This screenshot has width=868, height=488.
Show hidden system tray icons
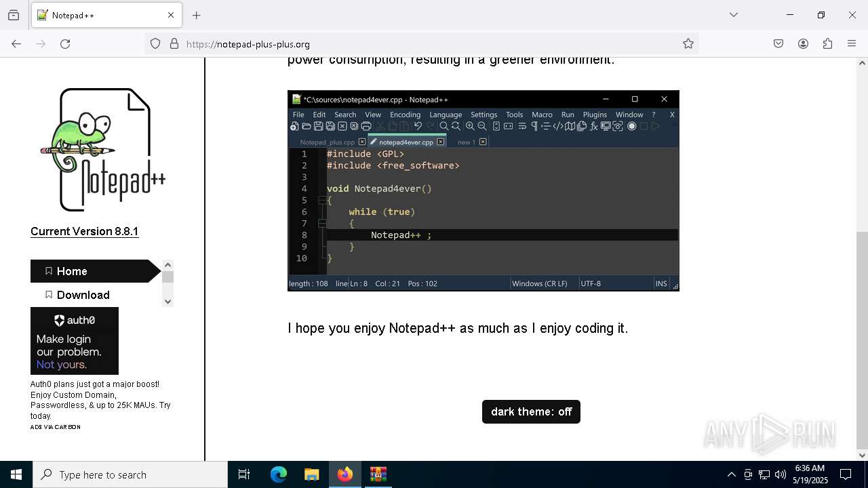pos(731,474)
